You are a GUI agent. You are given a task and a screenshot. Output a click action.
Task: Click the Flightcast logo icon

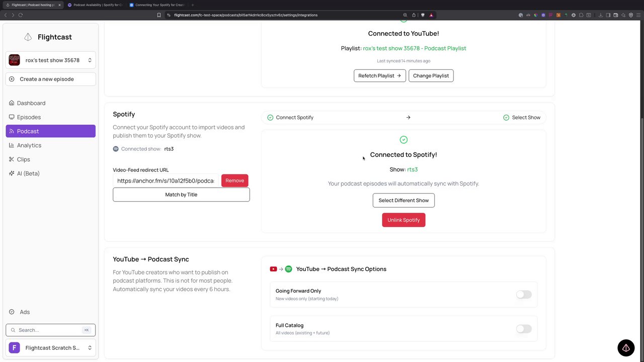pyautogui.click(x=28, y=37)
